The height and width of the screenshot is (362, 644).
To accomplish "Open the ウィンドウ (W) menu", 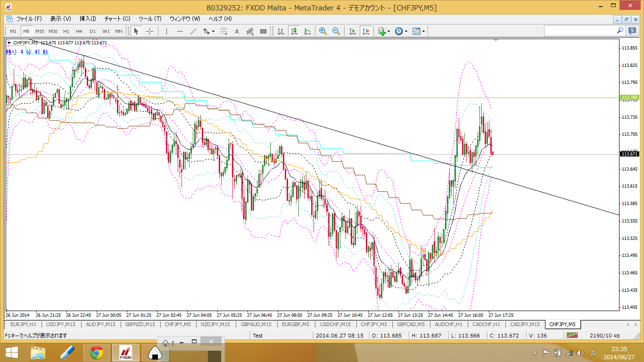I will point(185,19).
